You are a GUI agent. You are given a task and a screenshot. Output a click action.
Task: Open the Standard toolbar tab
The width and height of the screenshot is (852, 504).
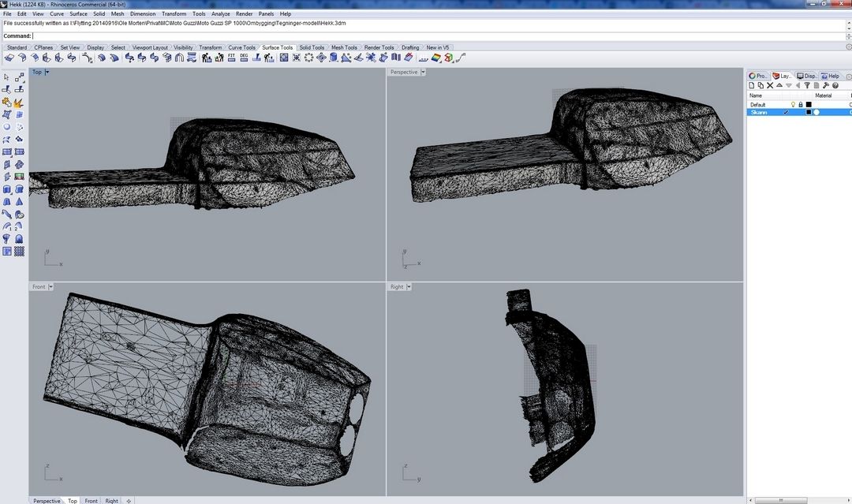point(17,47)
